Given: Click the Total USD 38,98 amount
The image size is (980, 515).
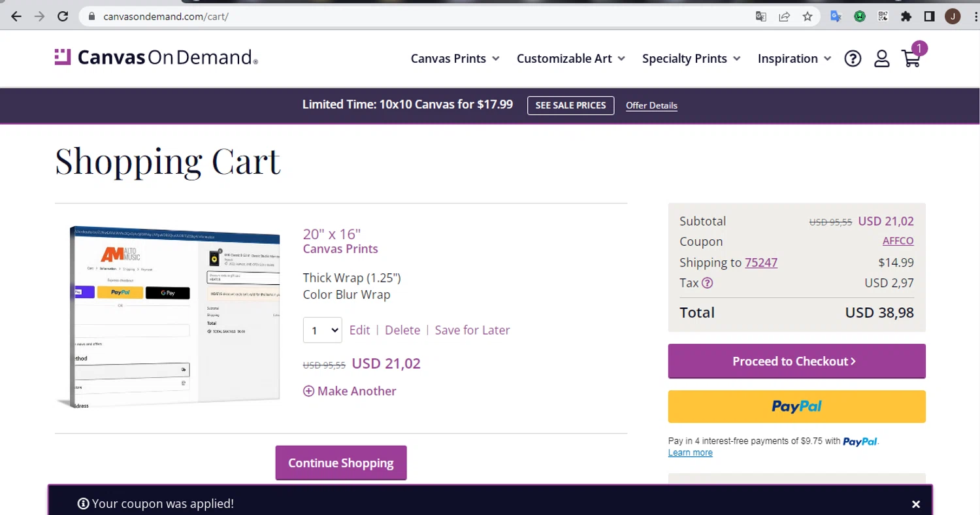Looking at the screenshot, I should [x=879, y=312].
